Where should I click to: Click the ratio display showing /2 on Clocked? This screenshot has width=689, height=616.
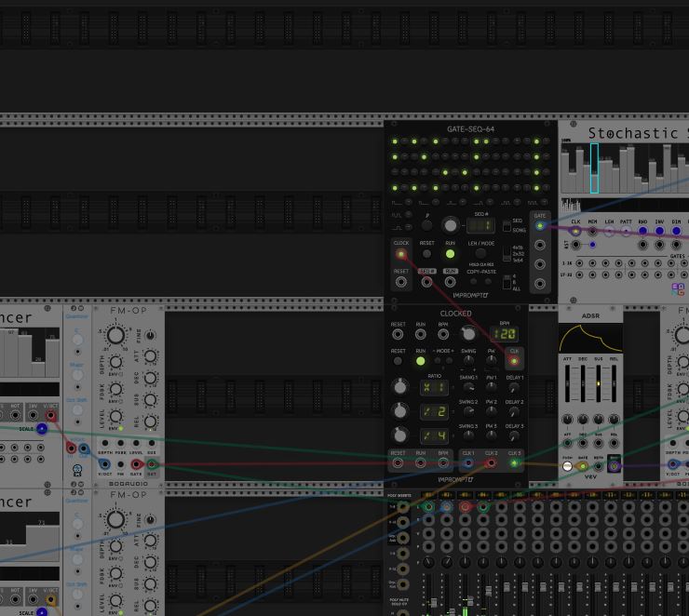point(434,412)
